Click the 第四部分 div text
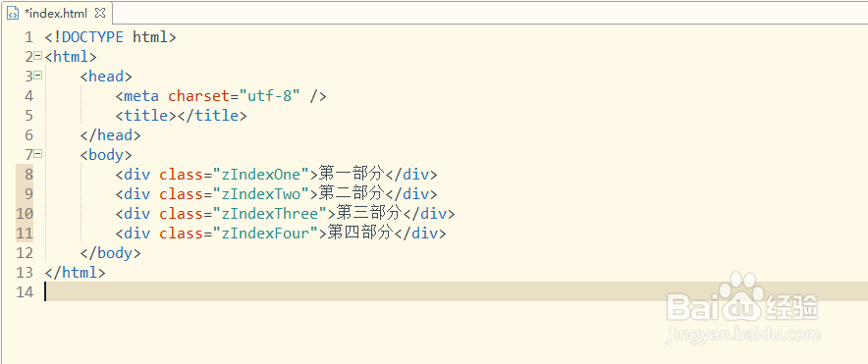The height and width of the screenshot is (364, 868). pyautogui.click(x=360, y=234)
